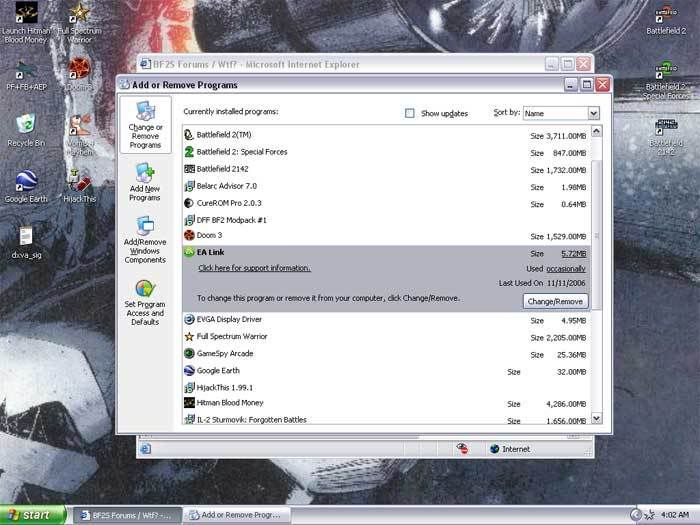This screenshot has height=525, width=700.
Task: Select Google Earth icon in program list
Action: [x=189, y=370]
